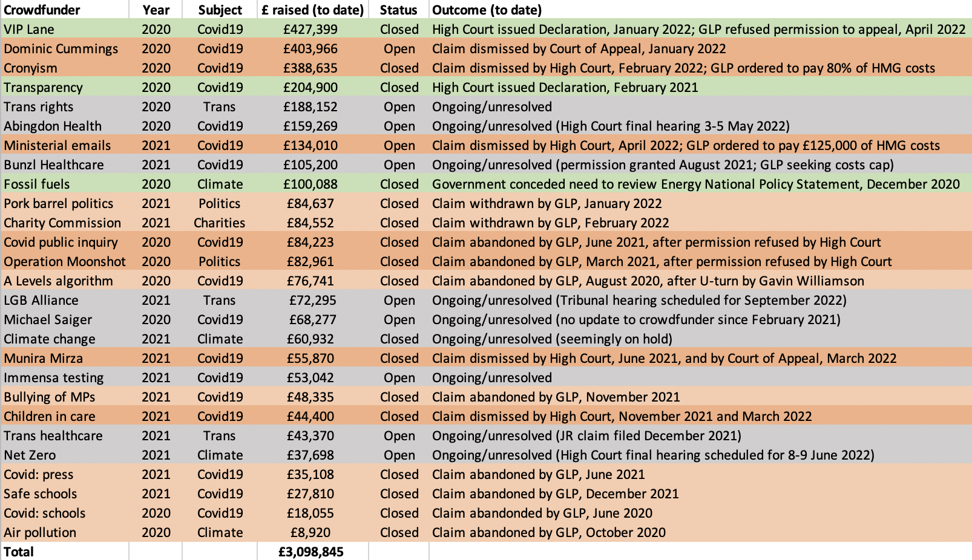Viewport: 972px width, 560px height.
Task: Select the £388,635 amount for Cronyism
Action: (x=310, y=68)
